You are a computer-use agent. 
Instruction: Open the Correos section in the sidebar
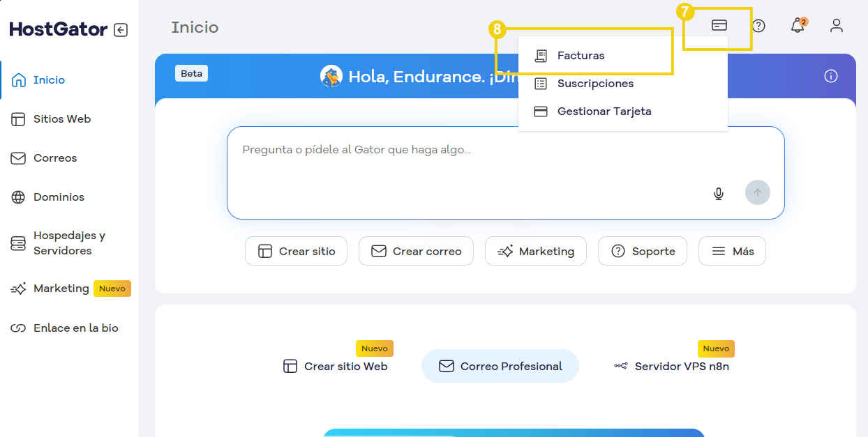(55, 158)
